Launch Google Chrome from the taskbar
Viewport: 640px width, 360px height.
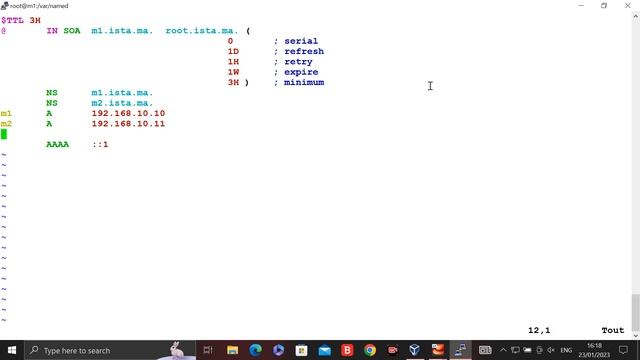[x=370, y=350]
